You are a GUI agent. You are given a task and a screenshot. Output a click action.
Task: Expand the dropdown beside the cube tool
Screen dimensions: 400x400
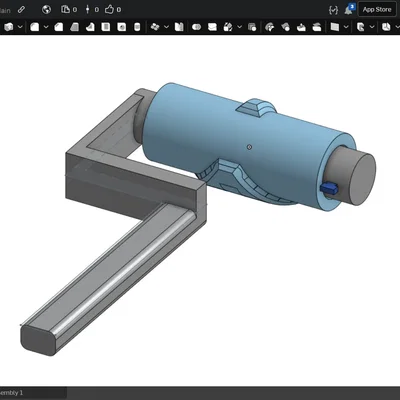coord(20,27)
